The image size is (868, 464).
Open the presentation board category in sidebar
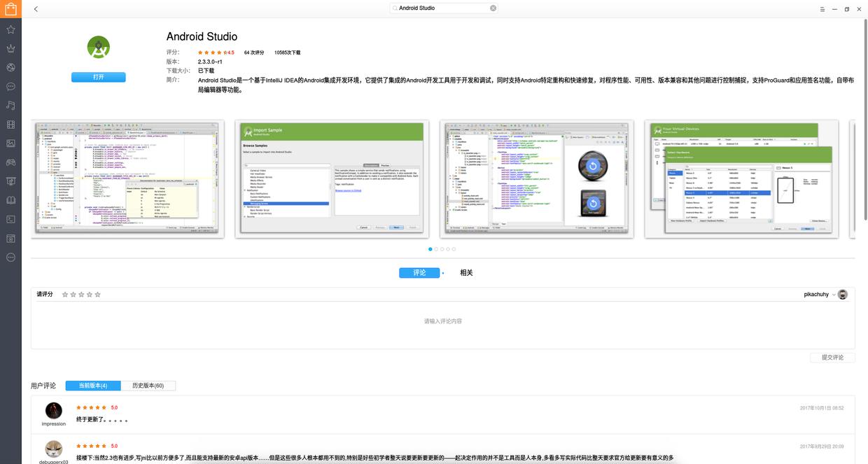click(10, 181)
